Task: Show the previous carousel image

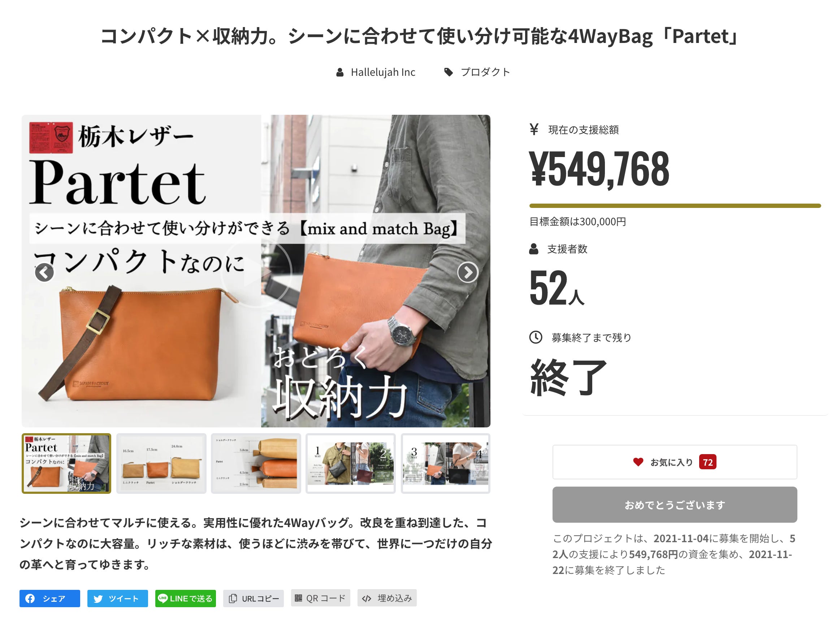Action: click(44, 272)
